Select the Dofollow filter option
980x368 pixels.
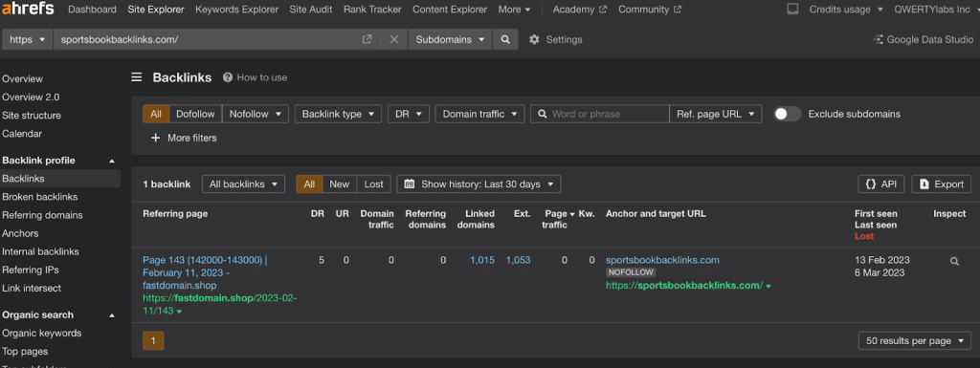click(195, 114)
